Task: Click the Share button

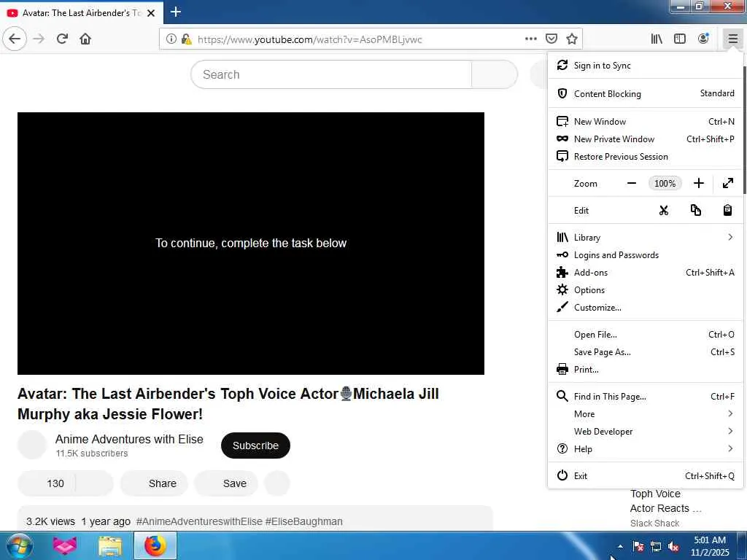Action: click(x=154, y=483)
